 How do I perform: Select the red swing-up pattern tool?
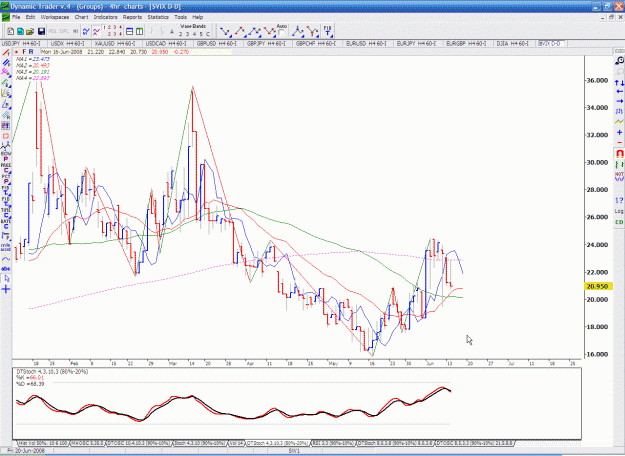[240, 31]
